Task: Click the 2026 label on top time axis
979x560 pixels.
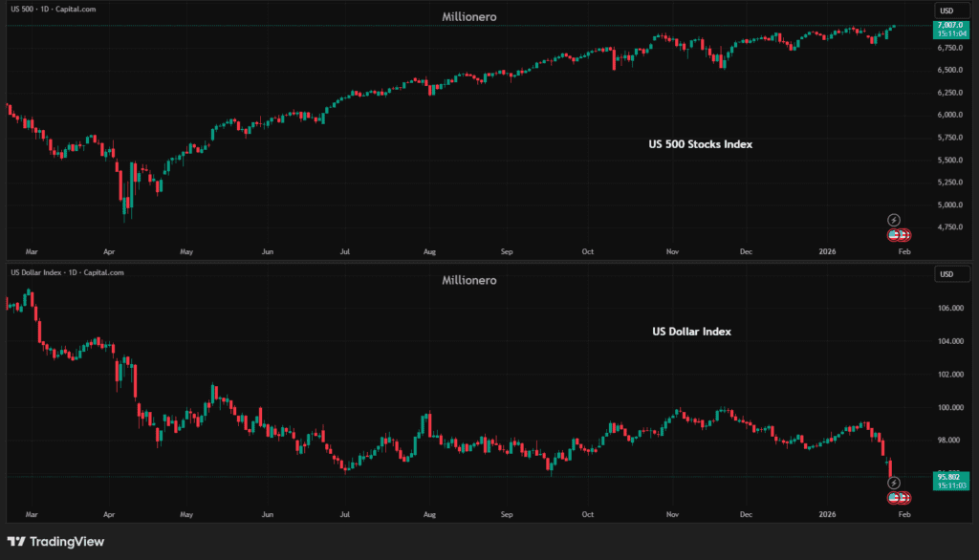Action: pyautogui.click(x=827, y=252)
